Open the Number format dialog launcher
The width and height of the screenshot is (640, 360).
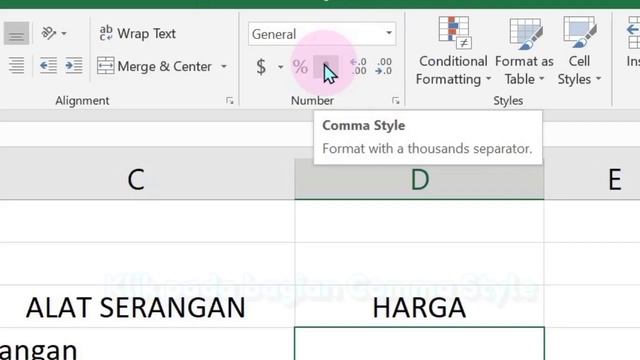(396, 100)
